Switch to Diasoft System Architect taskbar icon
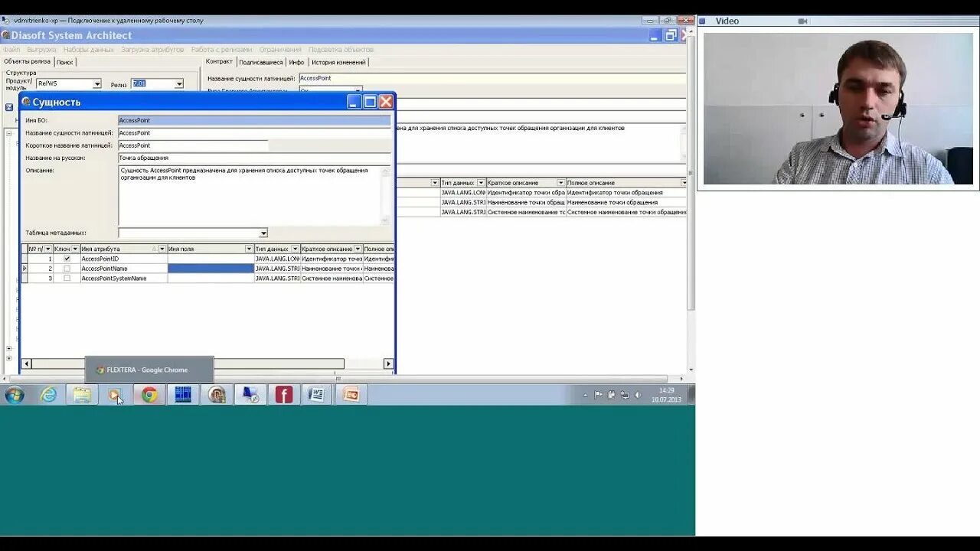This screenshot has height=551, width=980. [x=217, y=395]
